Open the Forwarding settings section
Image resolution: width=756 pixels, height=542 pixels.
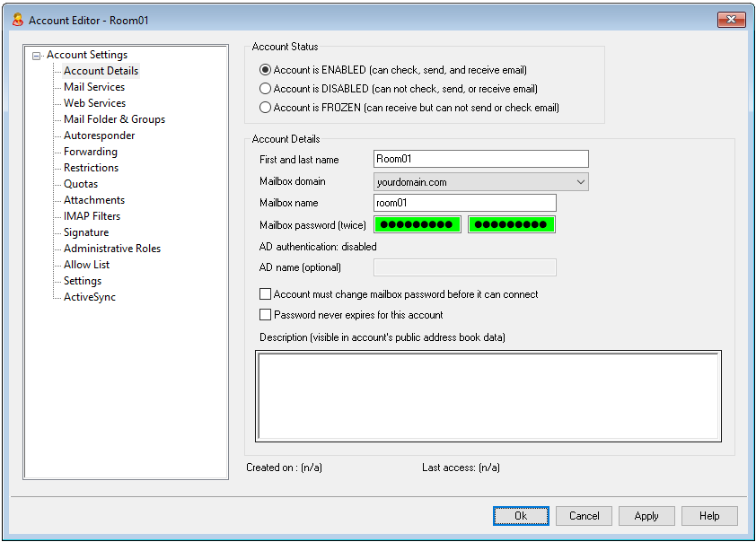coord(90,152)
